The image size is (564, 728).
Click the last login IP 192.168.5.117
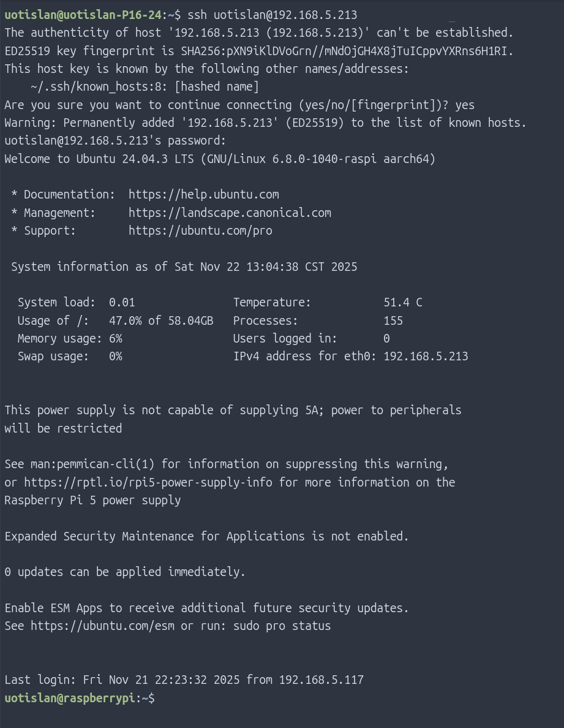point(321,680)
